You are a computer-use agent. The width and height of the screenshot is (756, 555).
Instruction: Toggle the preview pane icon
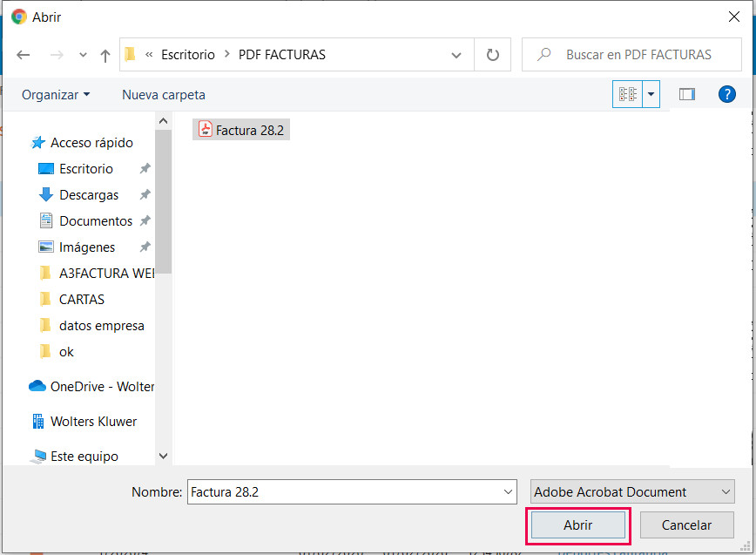coord(686,94)
